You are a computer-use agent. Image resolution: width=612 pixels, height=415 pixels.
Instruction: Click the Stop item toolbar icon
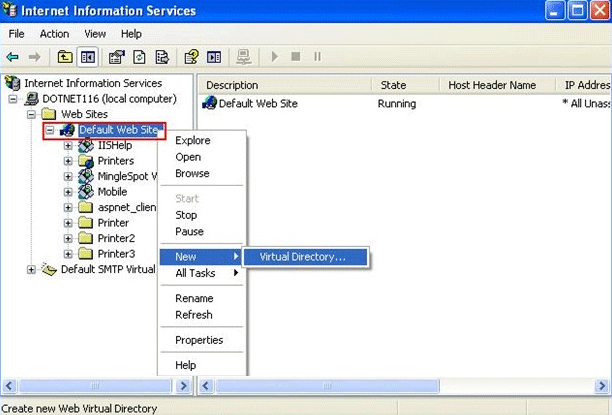point(296,57)
